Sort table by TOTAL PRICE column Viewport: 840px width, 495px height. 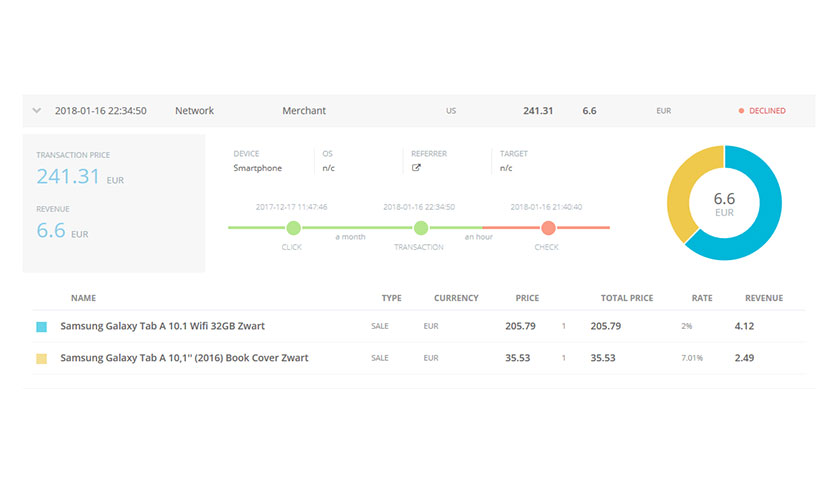[x=627, y=298]
